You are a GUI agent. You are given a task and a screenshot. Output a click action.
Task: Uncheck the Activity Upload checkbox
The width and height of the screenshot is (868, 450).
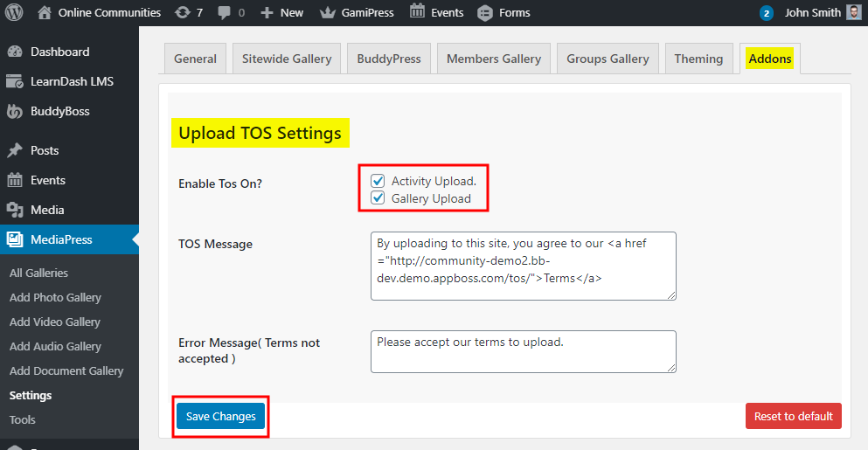[378, 181]
